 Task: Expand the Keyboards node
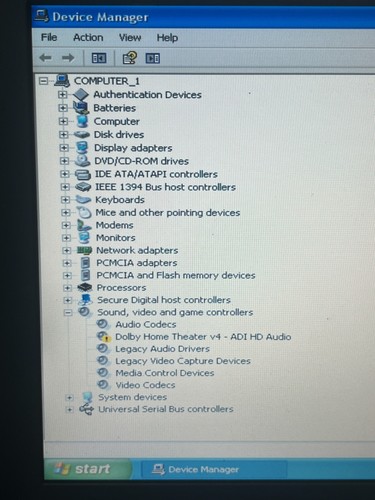65,200
